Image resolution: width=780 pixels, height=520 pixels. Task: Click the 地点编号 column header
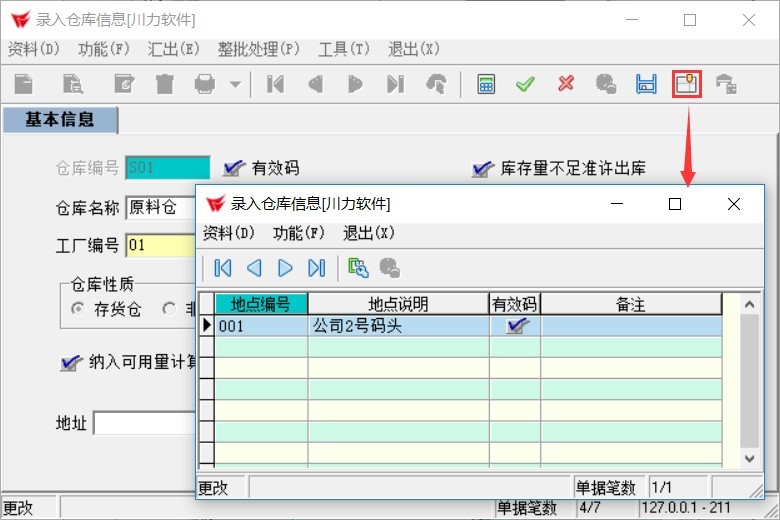click(x=261, y=304)
